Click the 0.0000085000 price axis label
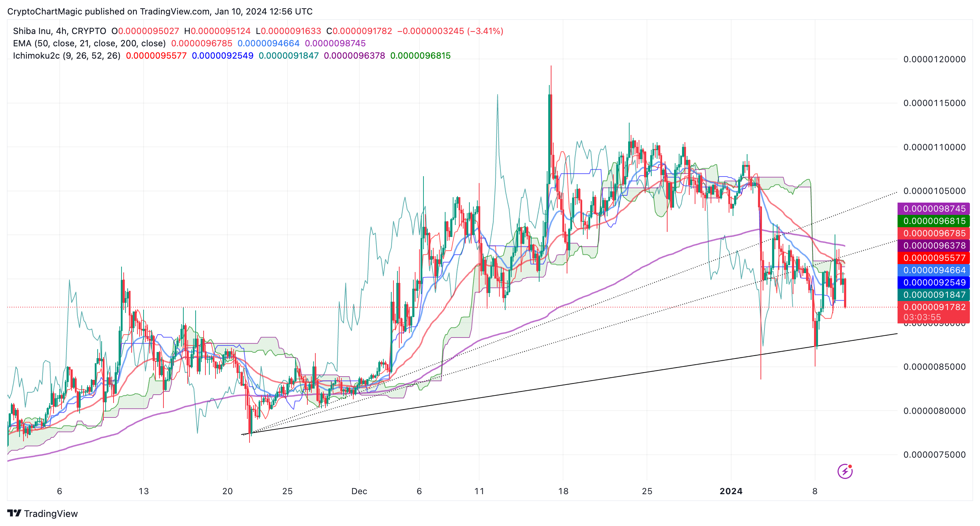 pos(934,367)
